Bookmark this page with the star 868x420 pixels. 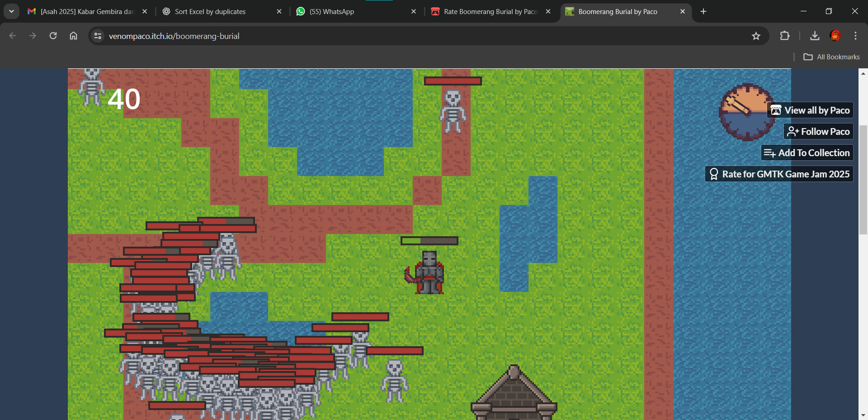click(x=756, y=36)
